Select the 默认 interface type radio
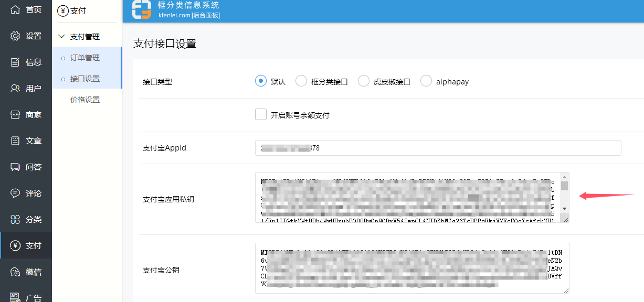The width and height of the screenshot is (644, 302). click(x=261, y=81)
